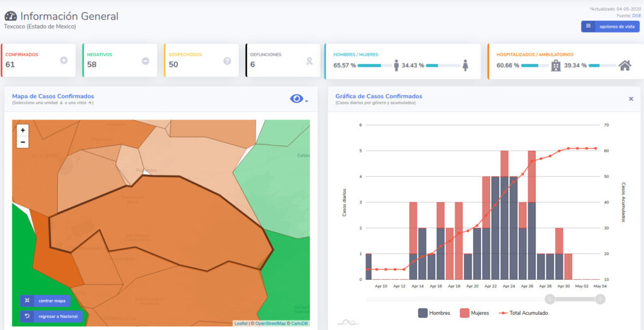
Task: Click the minus icon in Negativos card
Action: point(145,61)
